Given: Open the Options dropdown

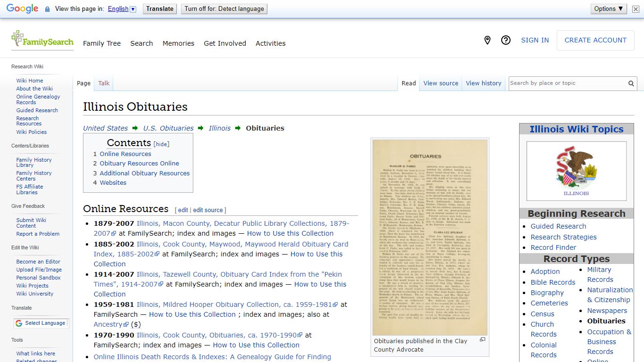Looking at the screenshot, I should 609,9.
